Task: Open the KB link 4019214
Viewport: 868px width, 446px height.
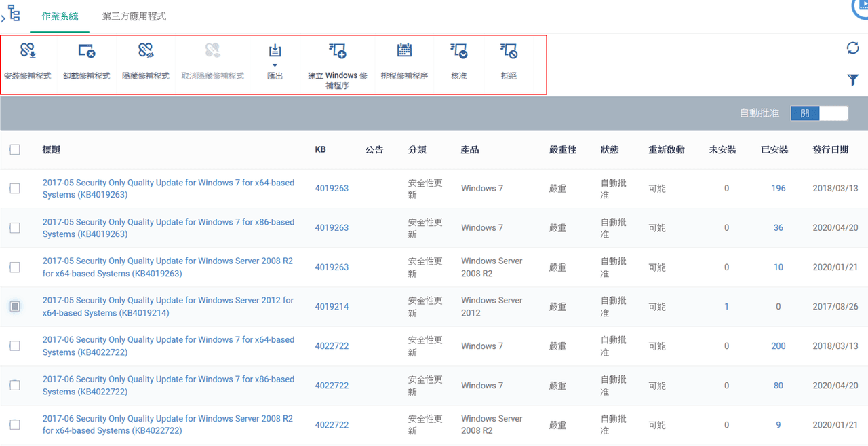Action: coord(332,307)
